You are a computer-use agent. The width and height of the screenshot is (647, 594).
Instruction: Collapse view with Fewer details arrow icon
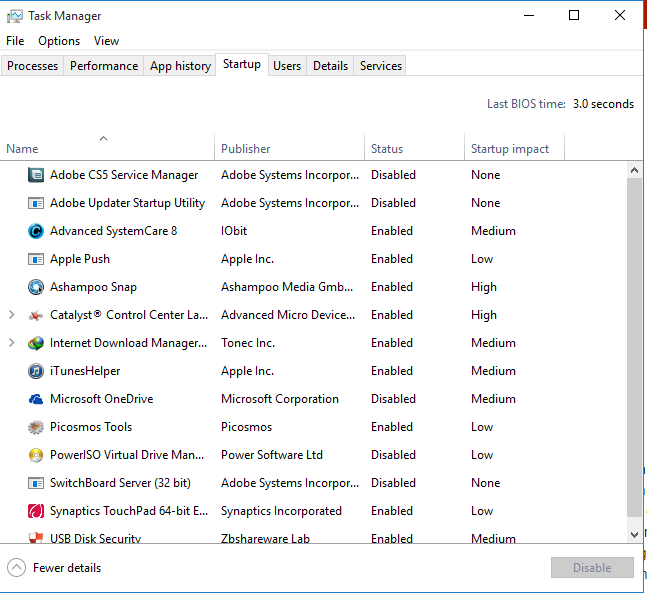pyautogui.click(x=17, y=568)
